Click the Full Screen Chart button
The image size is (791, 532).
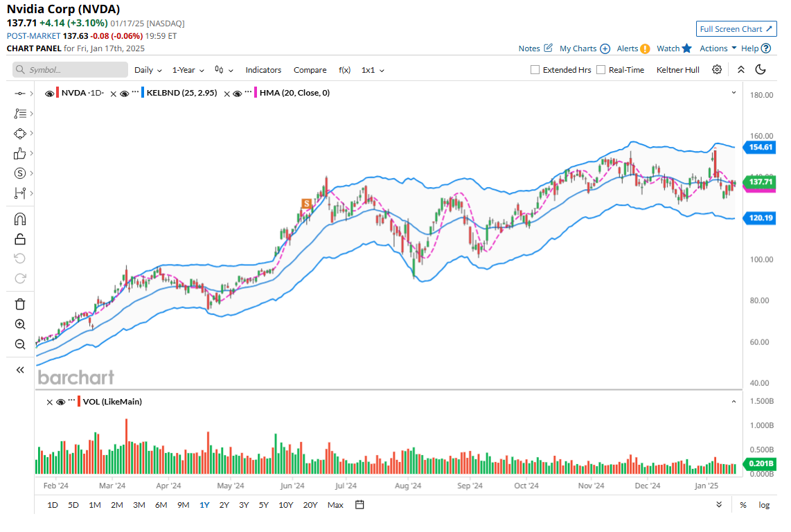click(736, 29)
